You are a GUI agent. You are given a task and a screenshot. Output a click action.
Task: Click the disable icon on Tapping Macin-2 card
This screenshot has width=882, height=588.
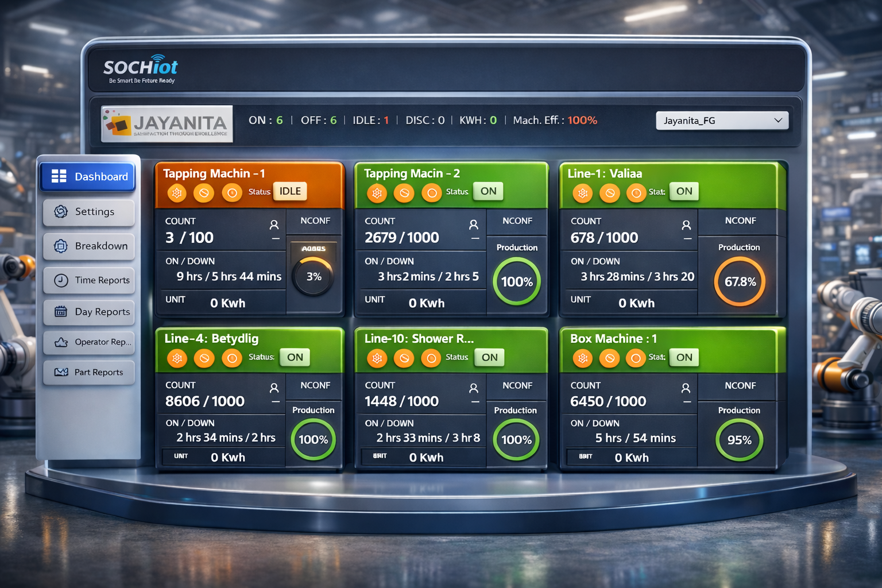(404, 193)
